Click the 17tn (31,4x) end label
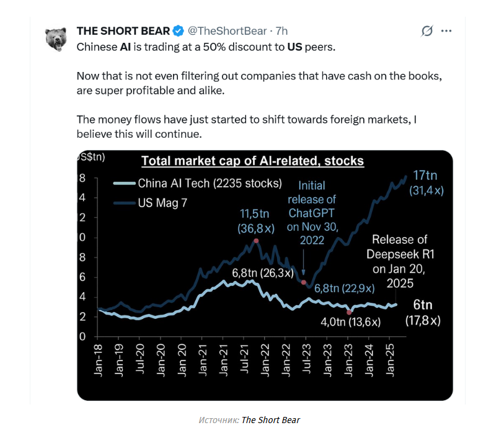The width and height of the screenshot is (504, 438). pos(427,184)
